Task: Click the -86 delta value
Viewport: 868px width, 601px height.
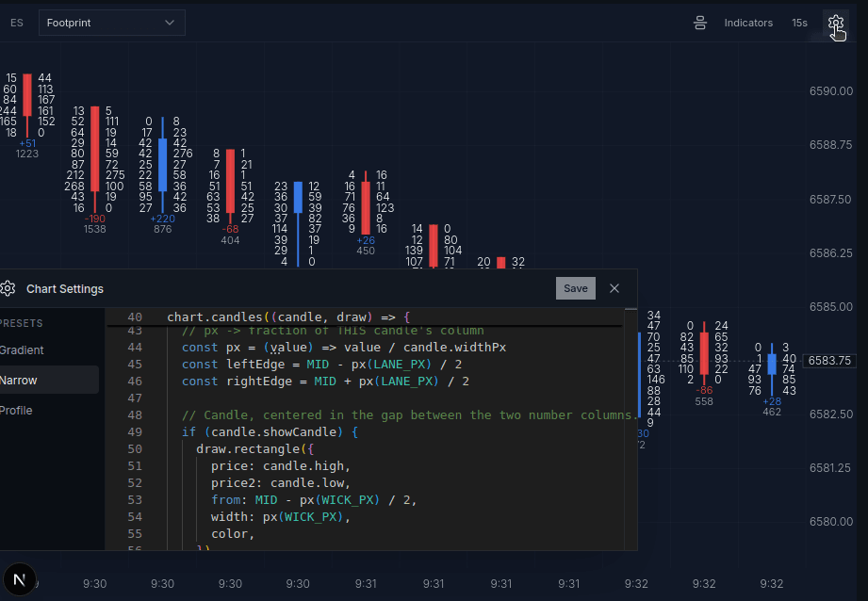Action: [704, 391]
